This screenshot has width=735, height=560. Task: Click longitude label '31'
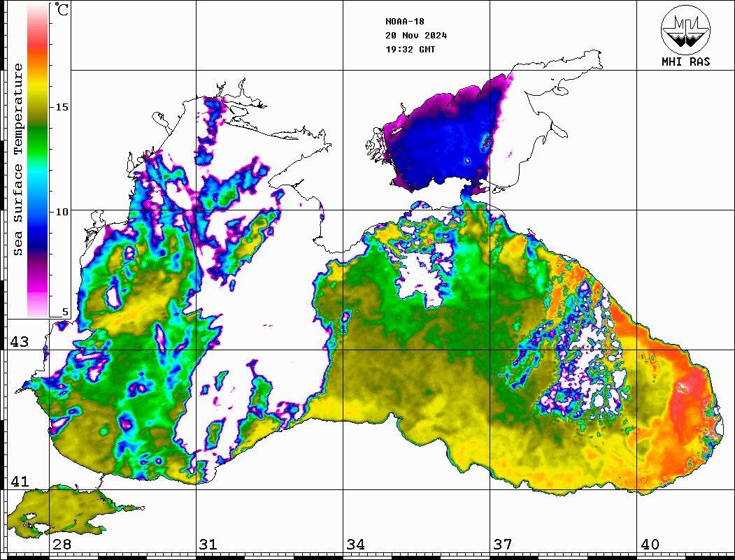click(208, 545)
